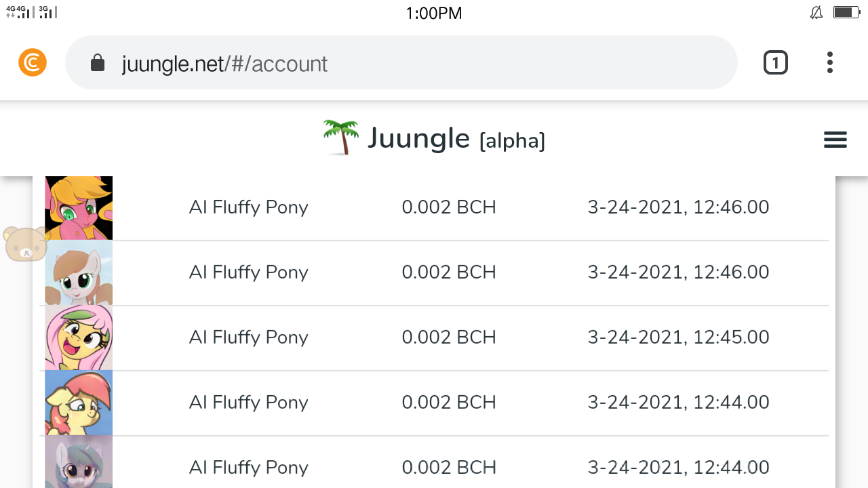Open the pink pony with orange mane thumbnail

(x=79, y=208)
